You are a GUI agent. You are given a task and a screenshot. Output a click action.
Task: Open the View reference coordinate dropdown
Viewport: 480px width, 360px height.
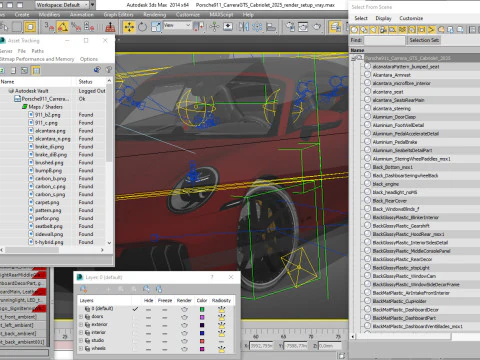point(177,26)
